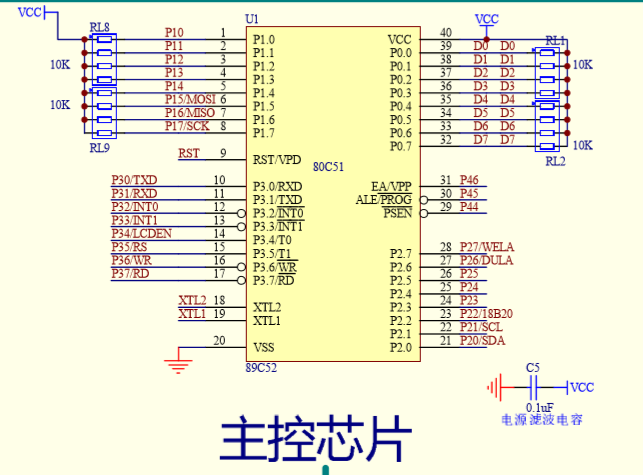Screen dimensions: 643x475
Task: Click the inversion bubble on the PSEN pin
Action: coord(424,213)
